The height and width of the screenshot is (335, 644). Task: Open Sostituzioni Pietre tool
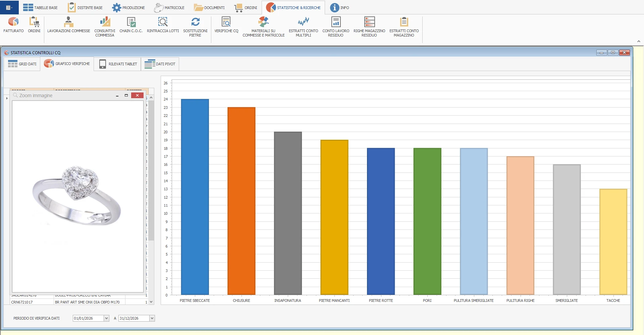click(x=195, y=27)
